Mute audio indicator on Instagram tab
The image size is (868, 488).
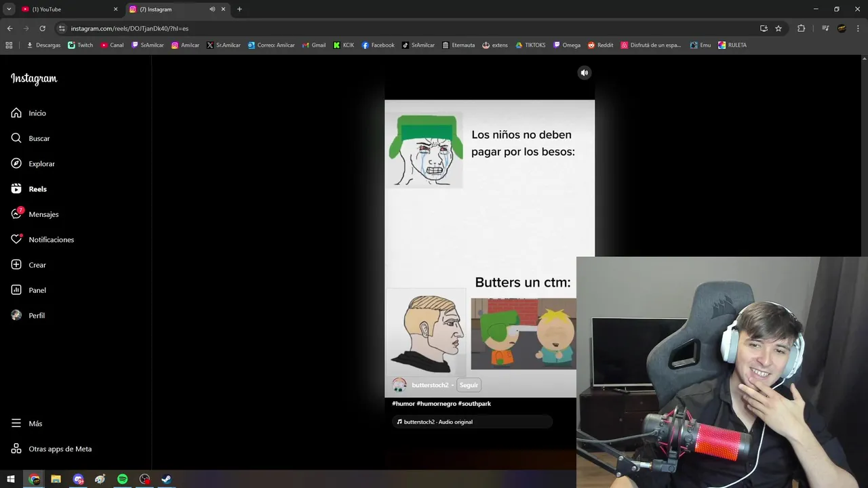[x=212, y=9]
